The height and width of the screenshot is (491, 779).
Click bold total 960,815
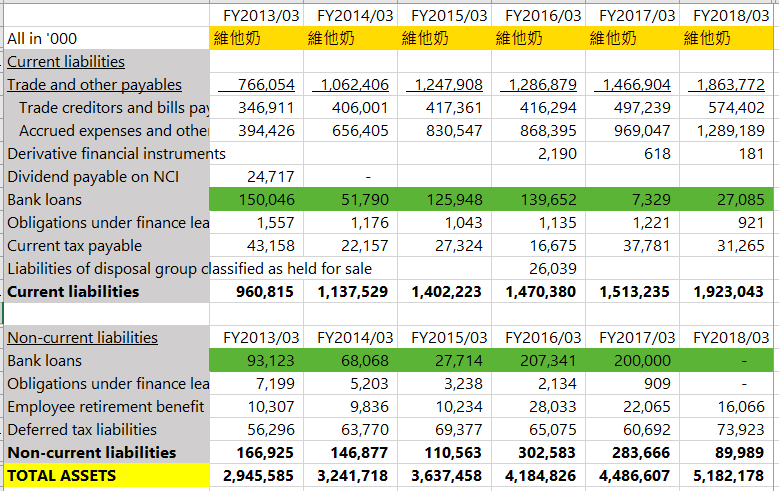[256, 291]
